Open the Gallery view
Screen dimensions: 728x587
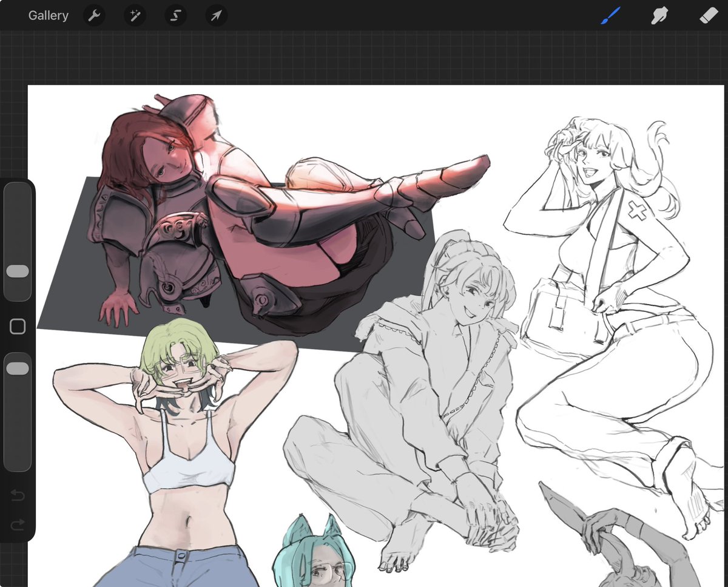point(48,16)
